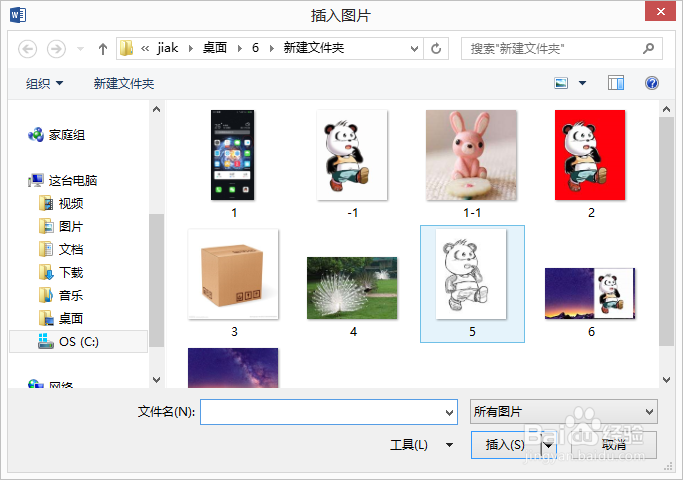This screenshot has width=683, height=480.
Task: Select white peacock thumbnail 4
Action: point(352,288)
